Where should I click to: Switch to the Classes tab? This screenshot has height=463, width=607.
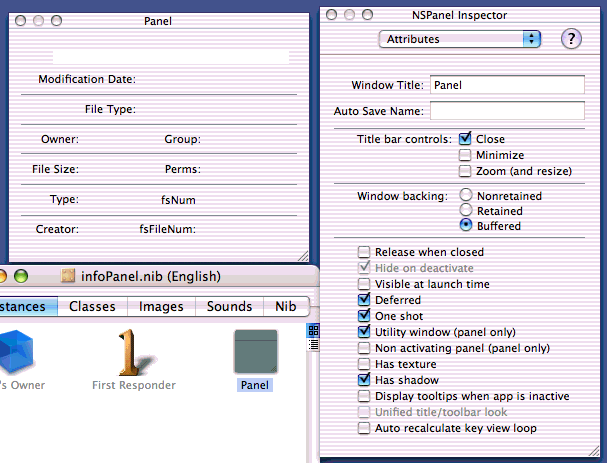[92, 307]
